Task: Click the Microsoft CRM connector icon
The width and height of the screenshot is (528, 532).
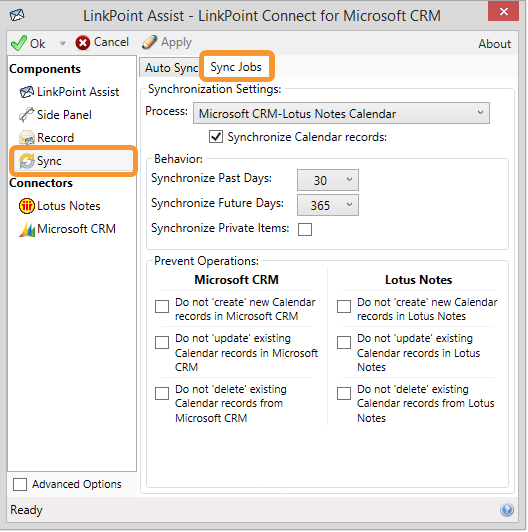Action: click(27, 229)
